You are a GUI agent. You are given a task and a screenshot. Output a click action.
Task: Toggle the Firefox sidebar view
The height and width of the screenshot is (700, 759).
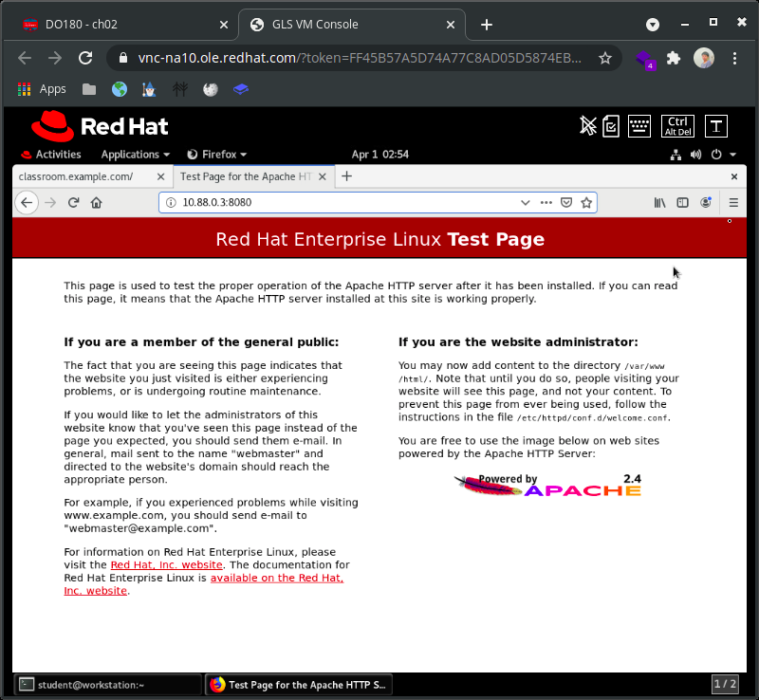coord(682,202)
